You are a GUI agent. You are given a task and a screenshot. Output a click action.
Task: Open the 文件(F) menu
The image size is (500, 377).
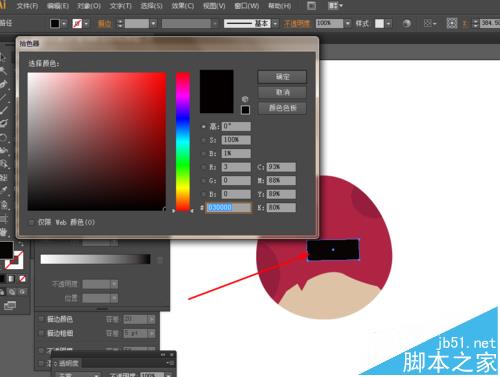[x=27, y=6]
